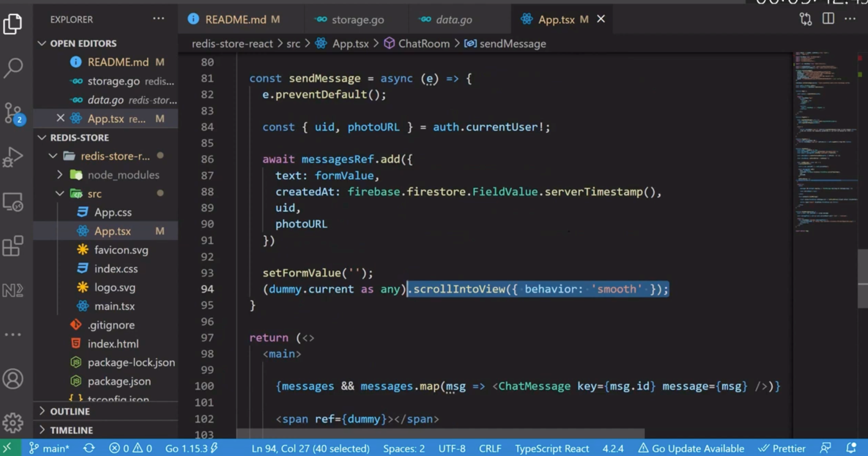Open Run and Debug view
Image resolution: width=868 pixels, height=456 pixels.
[13, 157]
